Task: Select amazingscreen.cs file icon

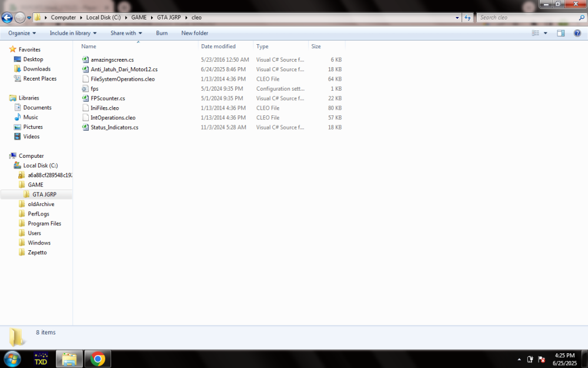Action: [x=85, y=59]
